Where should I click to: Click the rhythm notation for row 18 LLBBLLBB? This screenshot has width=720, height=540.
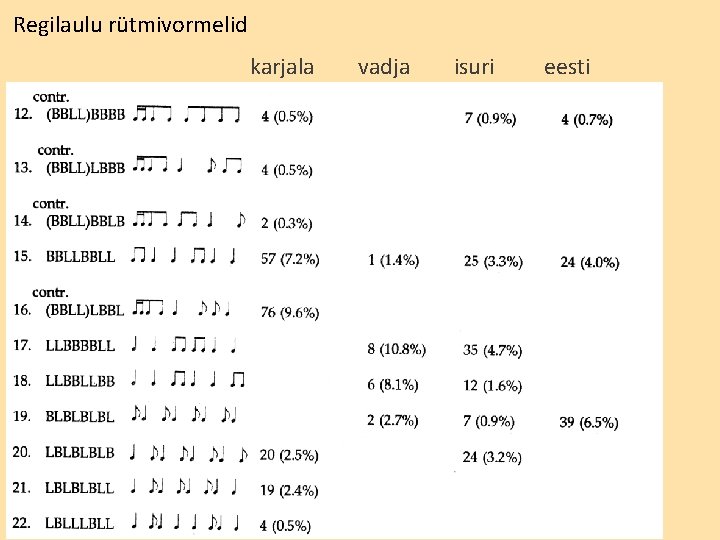click(x=188, y=380)
